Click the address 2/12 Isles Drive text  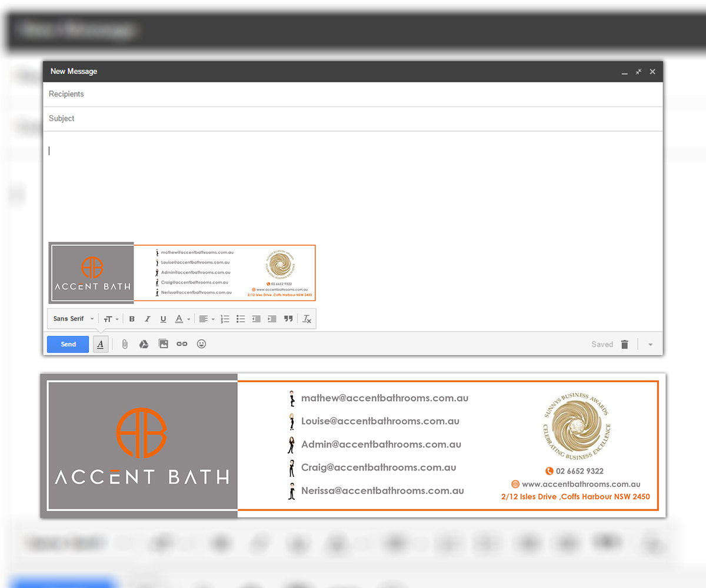(x=575, y=497)
